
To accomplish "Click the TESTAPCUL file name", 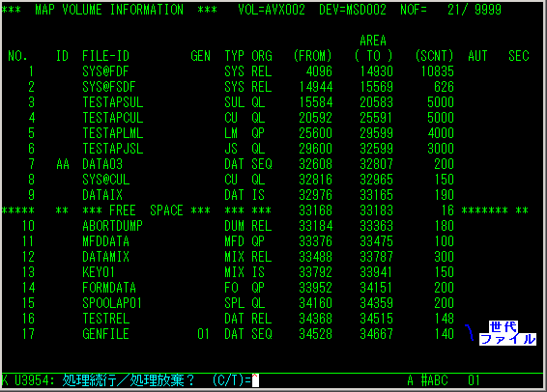I will [x=113, y=118].
